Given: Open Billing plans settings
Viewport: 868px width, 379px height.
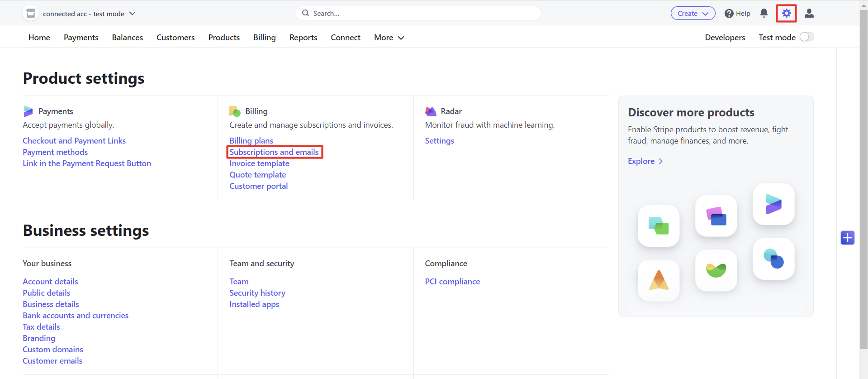Looking at the screenshot, I should (251, 141).
